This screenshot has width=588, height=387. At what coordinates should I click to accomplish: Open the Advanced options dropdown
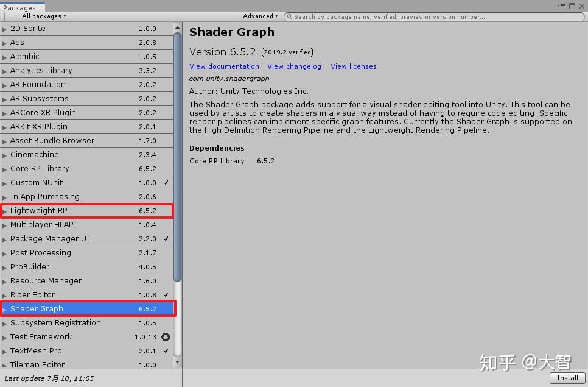pos(260,16)
